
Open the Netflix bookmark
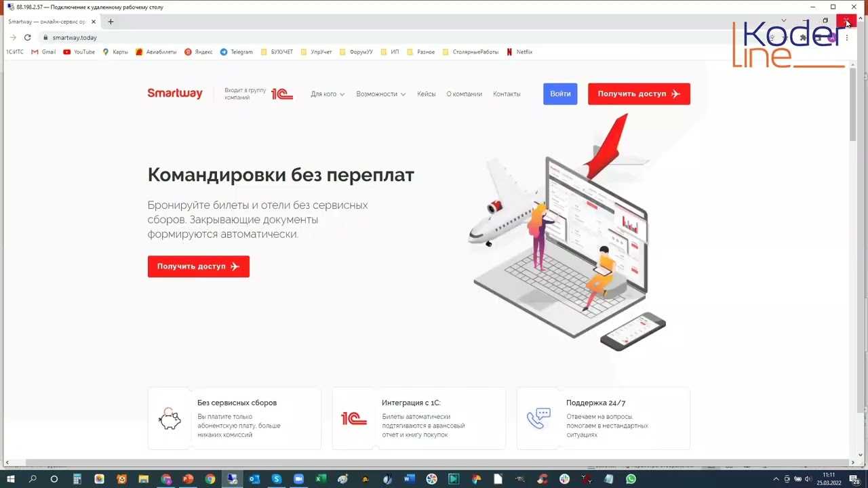tap(519, 52)
